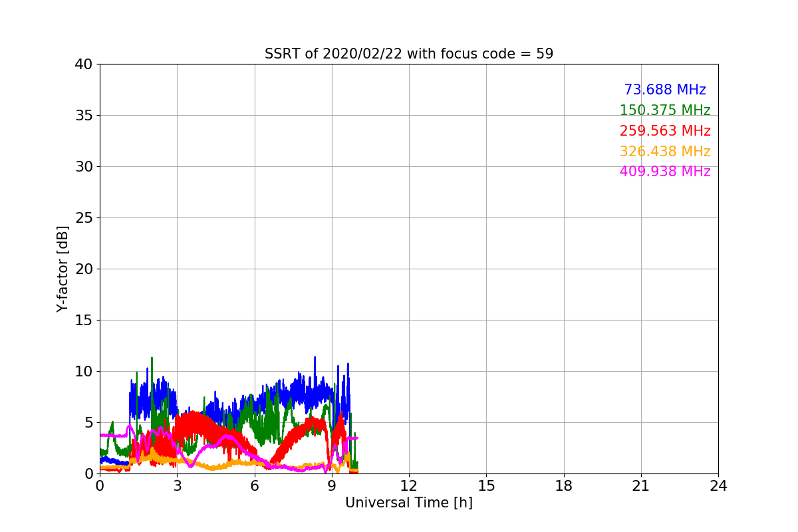Click the y-axis tick label 15
The image size is (798, 532).
point(84,321)
